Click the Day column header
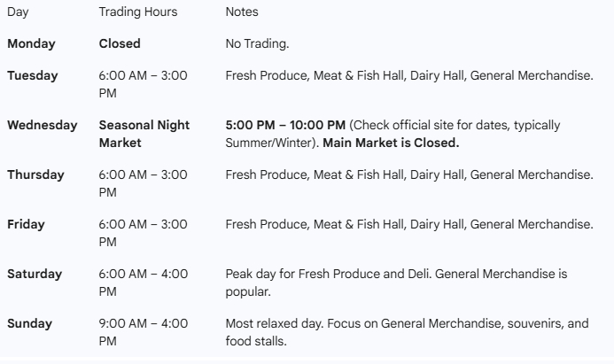Viewport: 614px width, 364px height. coord(17,12)
